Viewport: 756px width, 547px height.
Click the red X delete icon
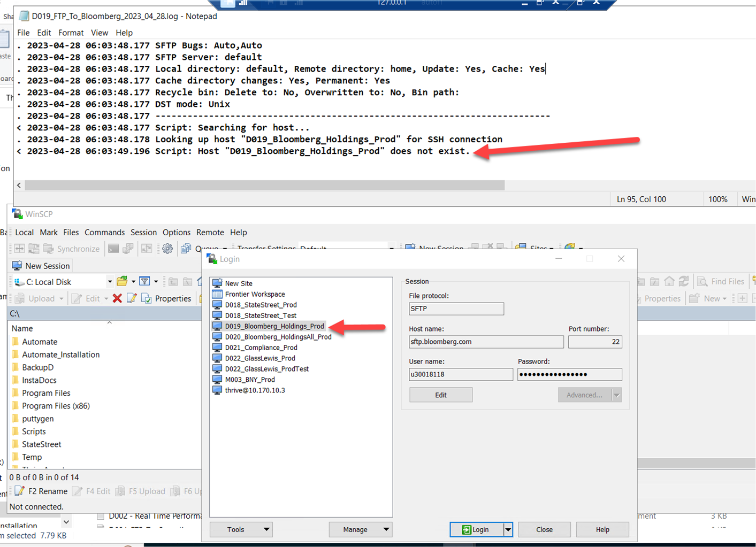pos(117,298)
